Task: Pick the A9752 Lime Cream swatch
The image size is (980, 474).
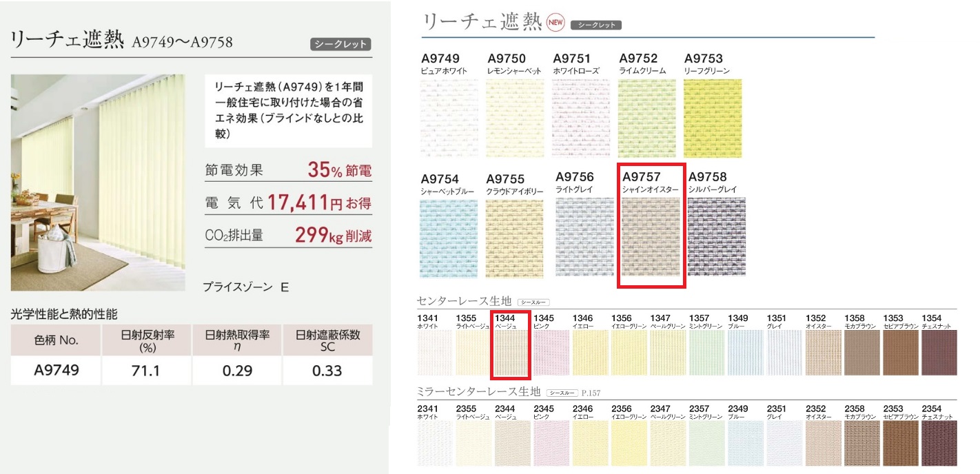Action: pyautogui.click(x=647, y=118)
